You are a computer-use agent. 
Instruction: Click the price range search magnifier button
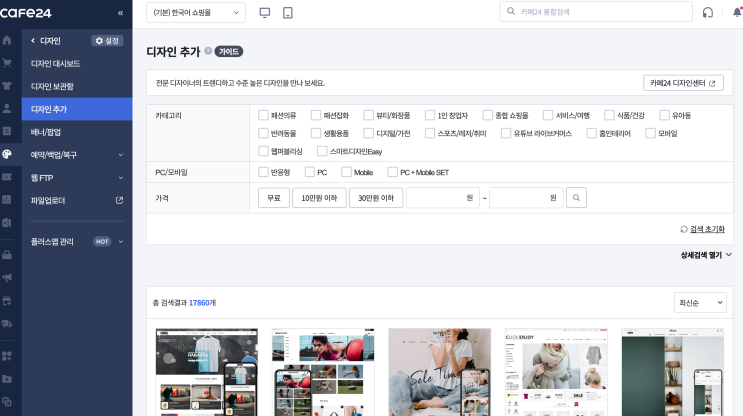(576, 198)
